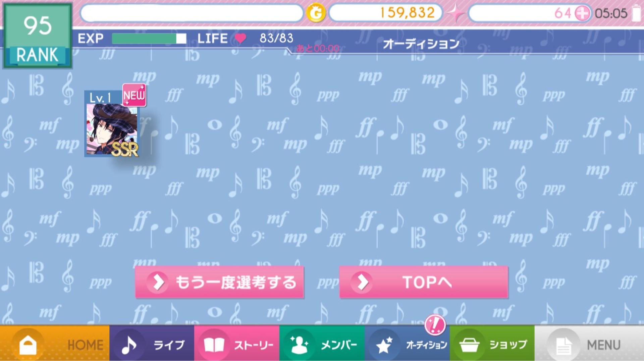Tap the rank 95 badge
This screenshot has height=361, width=644.
tap(37, 36)
